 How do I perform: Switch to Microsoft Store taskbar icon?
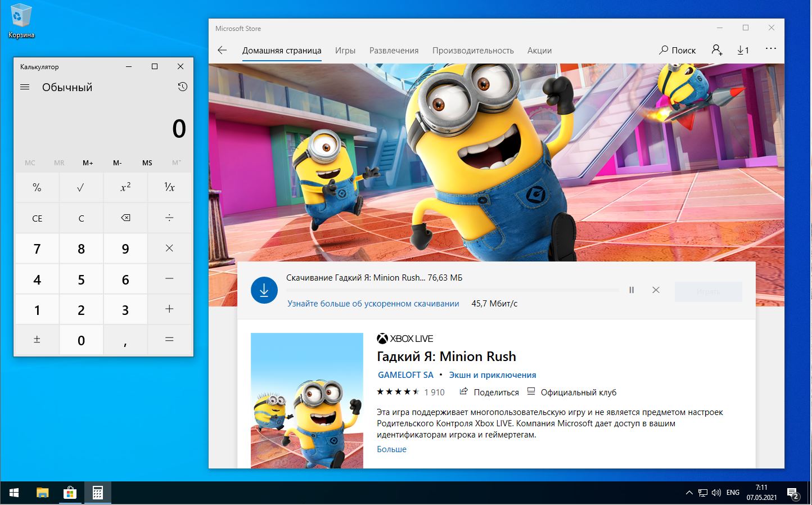point(70,493)
